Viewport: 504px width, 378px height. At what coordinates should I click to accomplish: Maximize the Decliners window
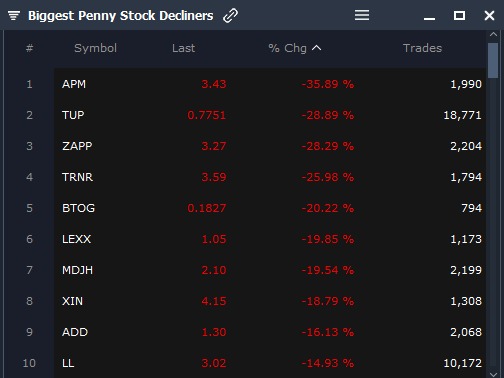(459, 15)
